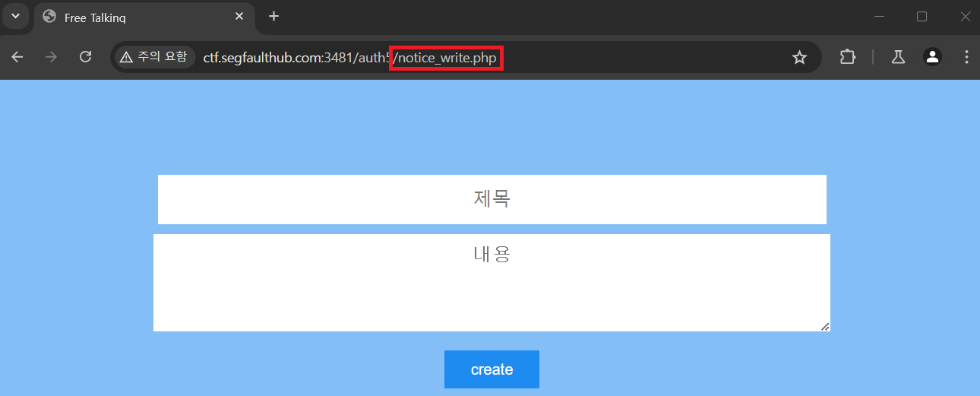The width and height of the screenshot is (980, 396).
Task: Open the Extensions puzzle icon
Action: [x=848, y=57]
